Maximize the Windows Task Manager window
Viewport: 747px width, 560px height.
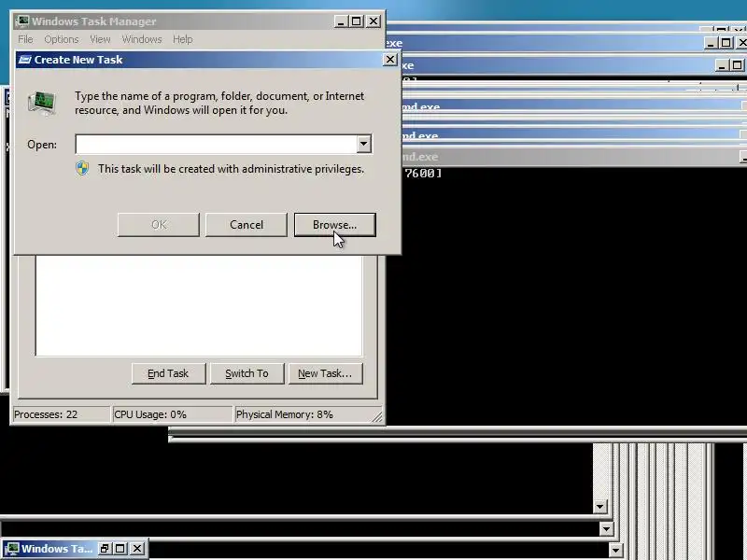coord(357,21)
